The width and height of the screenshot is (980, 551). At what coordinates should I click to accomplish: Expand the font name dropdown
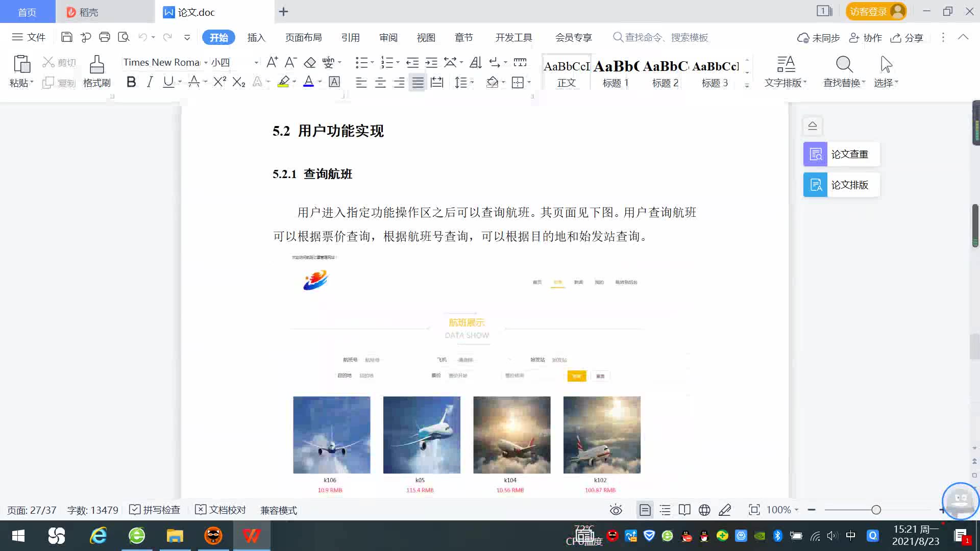pos(206,63)
